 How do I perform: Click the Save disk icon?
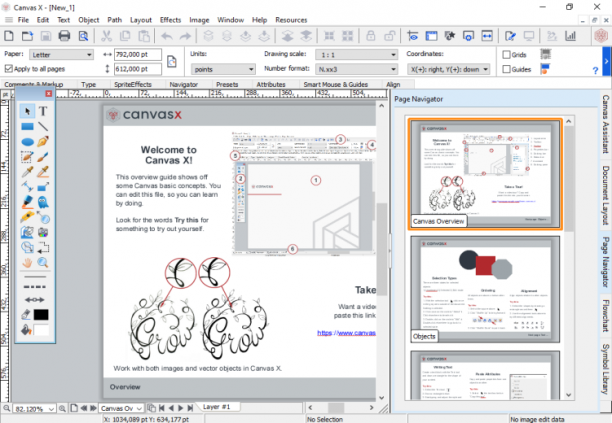pos(46,36)
